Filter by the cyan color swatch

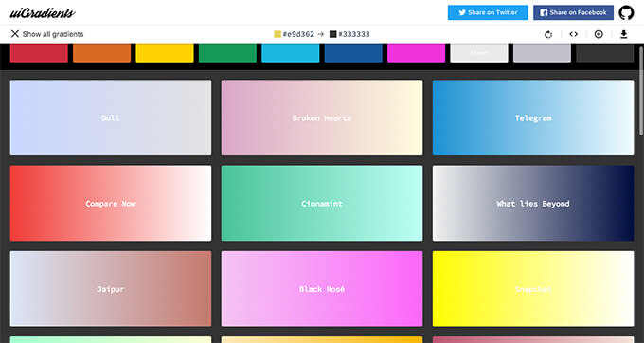coord(291,53)
